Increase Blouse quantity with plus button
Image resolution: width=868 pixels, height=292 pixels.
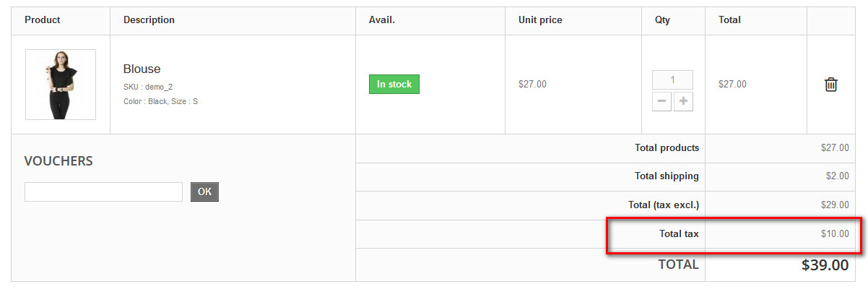(x=683, y=102)
